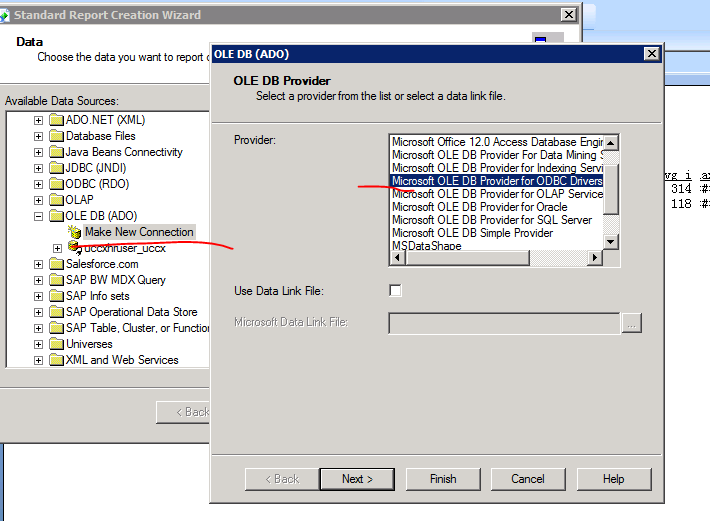Expand the JDBC (JNDI) node

[38, 168]
